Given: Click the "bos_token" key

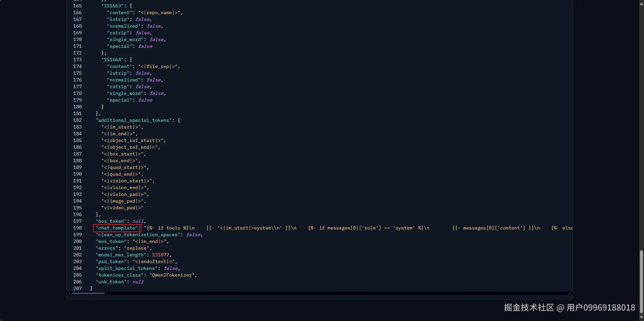Looking at the screenshot, I should point(111,221).
